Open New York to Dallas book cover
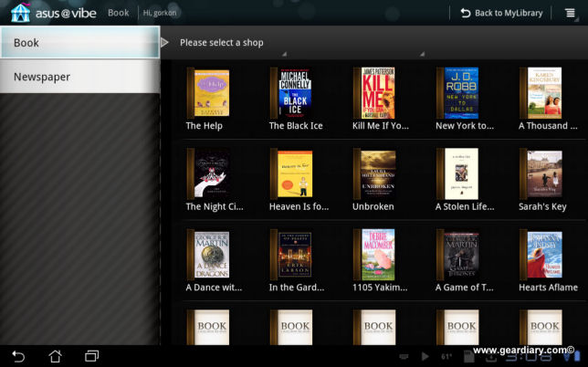Screen dimensions: 588x367 tap(457, 93)
